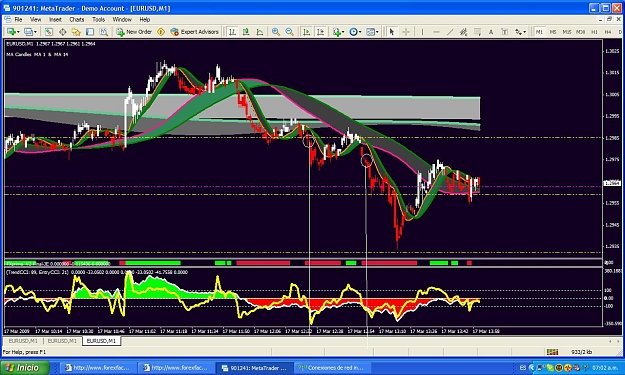
Task: Click the Profiles icon
Action: [28, 32]
